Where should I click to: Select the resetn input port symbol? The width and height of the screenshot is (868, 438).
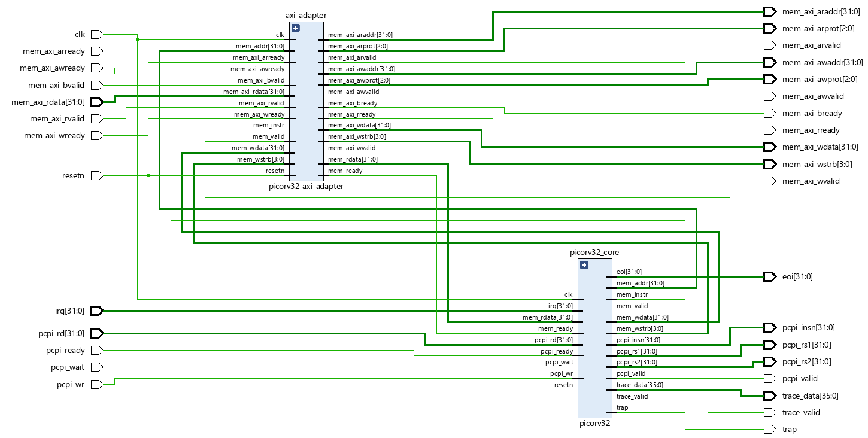pyautogui.click(x=97, y=175)
